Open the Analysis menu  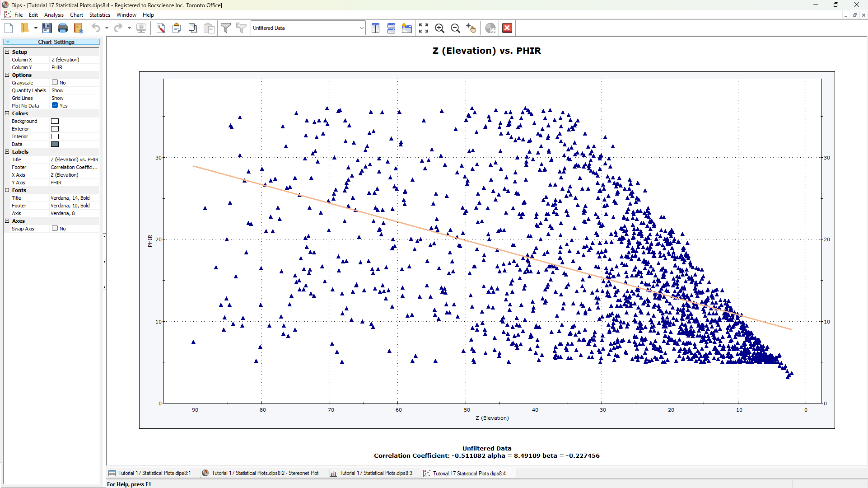click(x=54, y=15)
